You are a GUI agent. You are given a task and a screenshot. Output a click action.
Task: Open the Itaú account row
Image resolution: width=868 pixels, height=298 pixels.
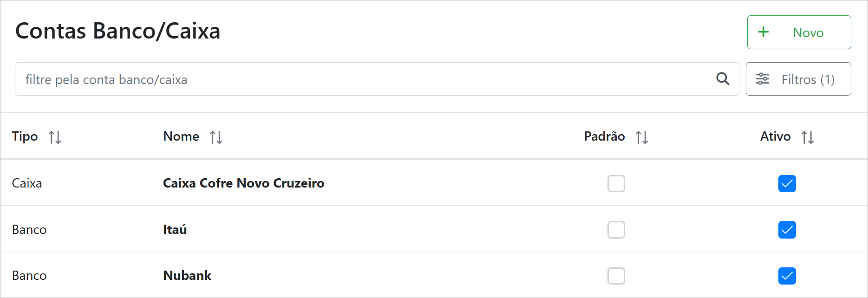(175, 230)
